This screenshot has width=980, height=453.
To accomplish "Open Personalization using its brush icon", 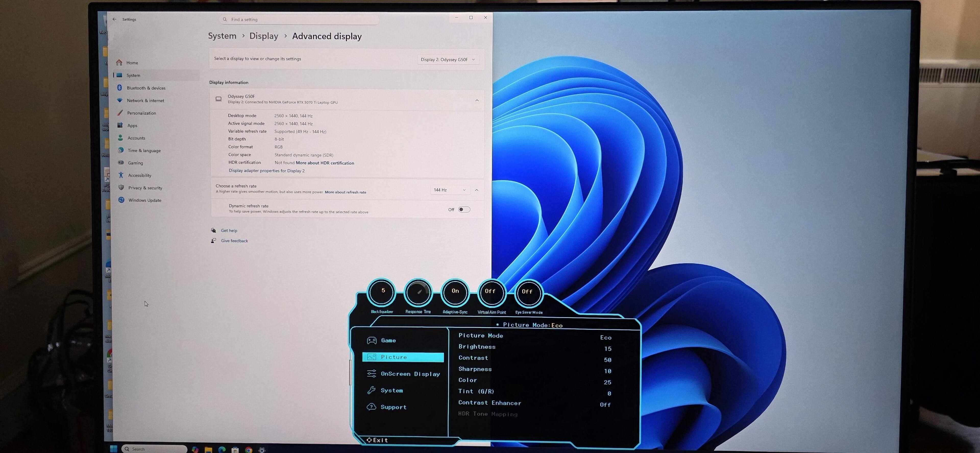I will pos(120,113).
